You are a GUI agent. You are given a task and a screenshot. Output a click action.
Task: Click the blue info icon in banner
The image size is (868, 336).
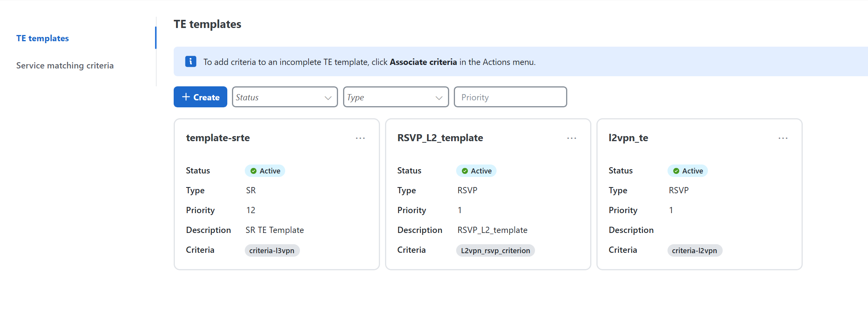190,61
